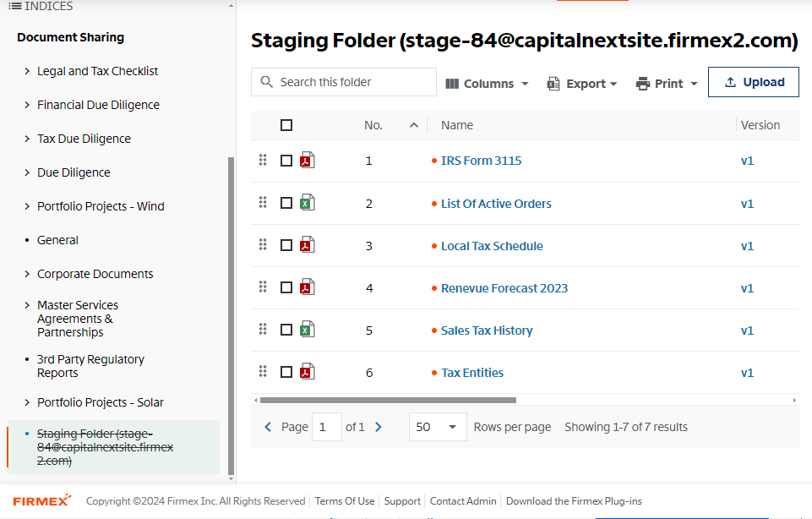The width and height of the screenshot is (812, 519).
Task: Click the Excel icon for Sales Tax History
Action: point(307,330)
